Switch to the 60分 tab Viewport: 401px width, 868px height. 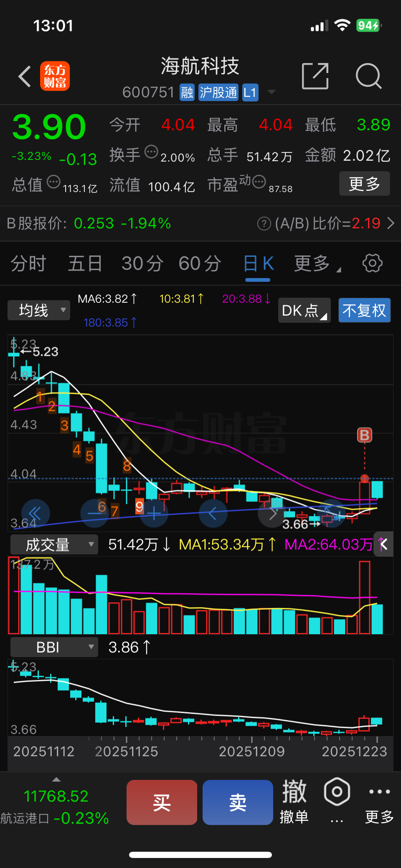pyautogui.click(x=200, y=263)
